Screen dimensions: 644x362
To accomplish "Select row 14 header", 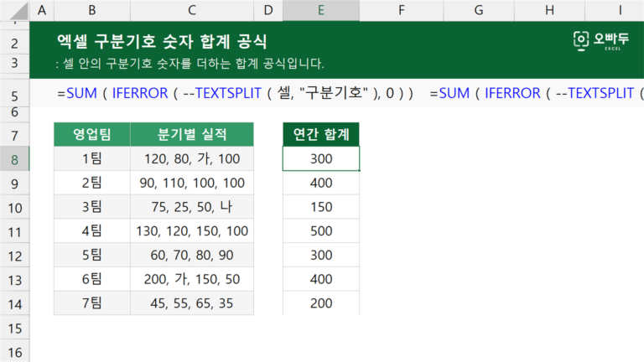I will pos(15,304).
